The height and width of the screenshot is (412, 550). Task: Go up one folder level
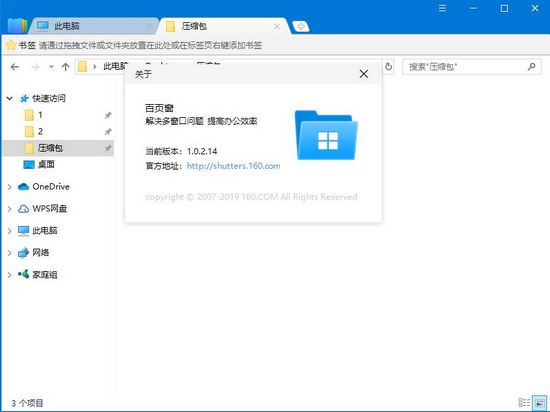[x=65, y=67]
